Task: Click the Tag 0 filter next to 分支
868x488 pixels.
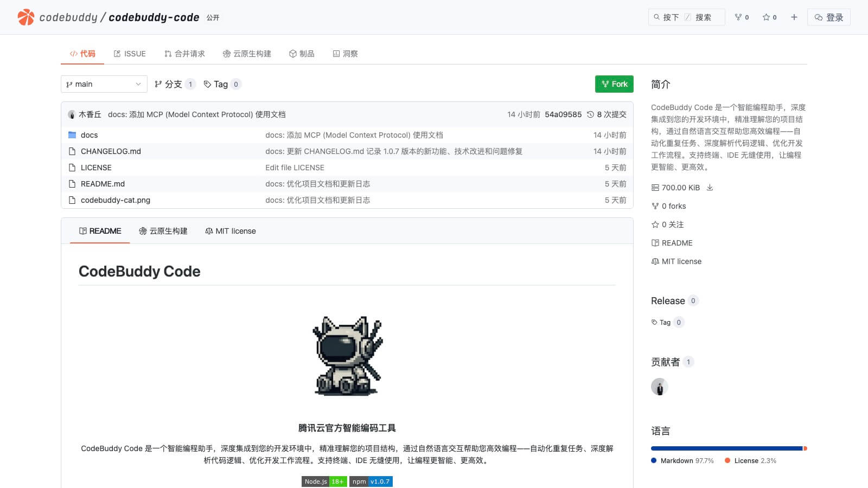Action: (220, 84)
